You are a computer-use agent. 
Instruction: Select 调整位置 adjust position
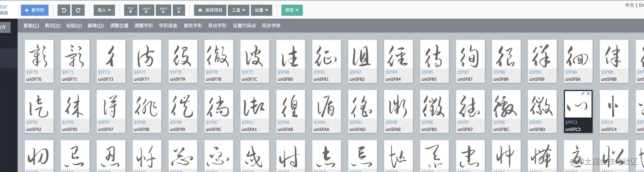[x=119, y=25]
